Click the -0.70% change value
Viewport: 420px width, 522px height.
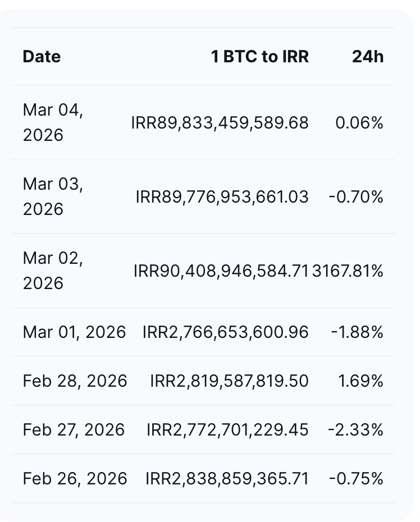coord(356,197)
